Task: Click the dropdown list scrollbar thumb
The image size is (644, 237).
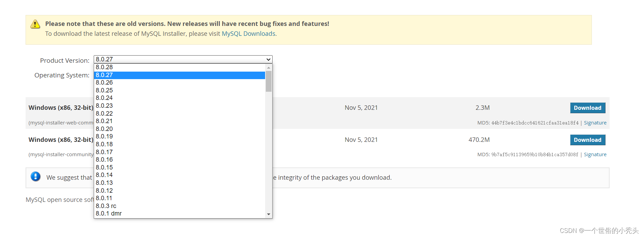Action: (269, 81)
